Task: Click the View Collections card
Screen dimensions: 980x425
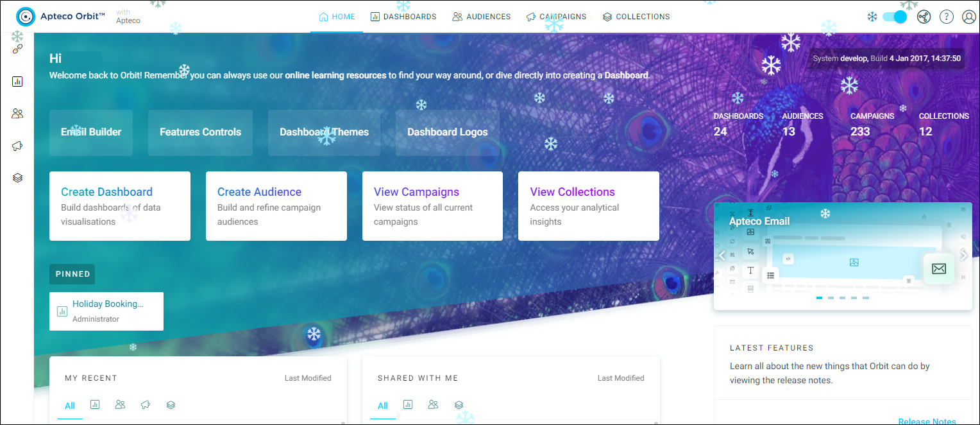Action: coord(589,206)
